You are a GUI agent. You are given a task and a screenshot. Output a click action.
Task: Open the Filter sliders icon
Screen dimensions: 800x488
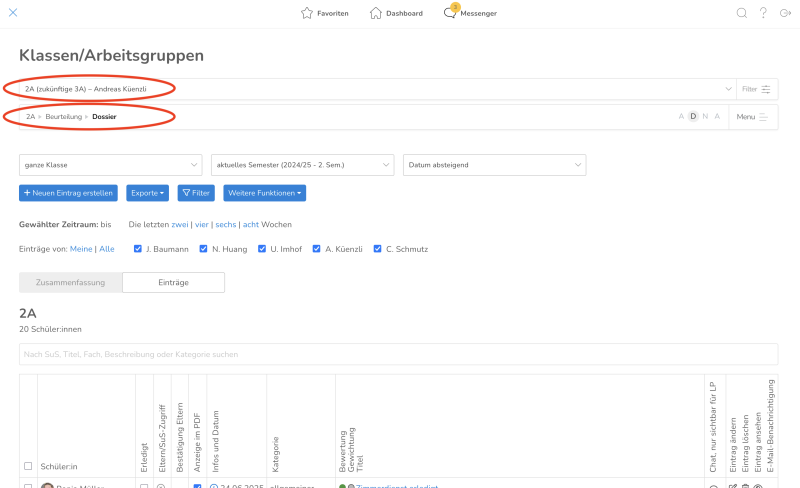pyautogui.click(x=766, y=89)
